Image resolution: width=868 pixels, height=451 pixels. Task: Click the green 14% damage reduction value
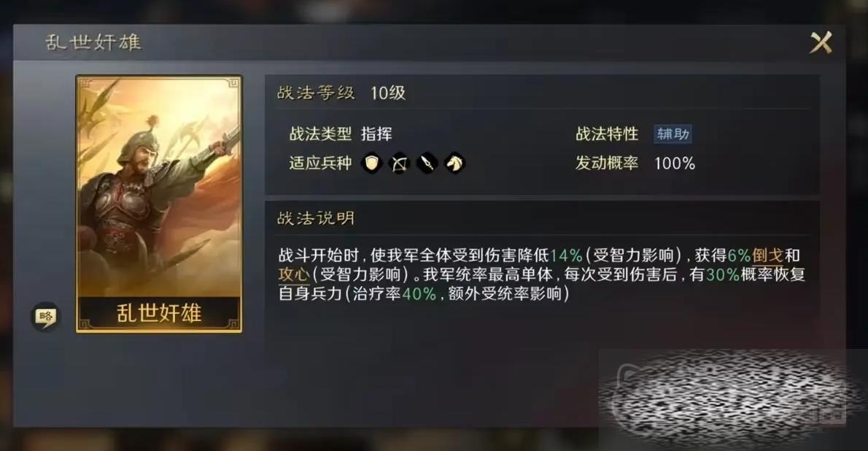[x=566, y=255]
